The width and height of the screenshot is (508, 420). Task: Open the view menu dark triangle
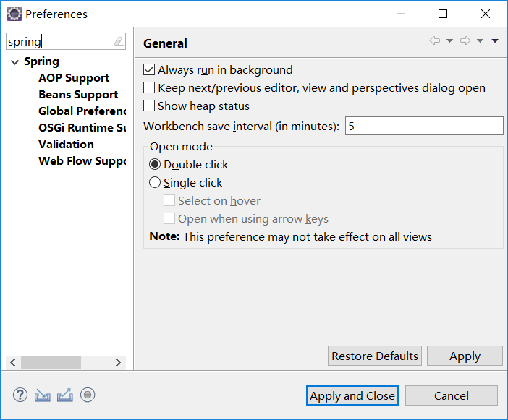pyautogui.click(x=495, y=40)
